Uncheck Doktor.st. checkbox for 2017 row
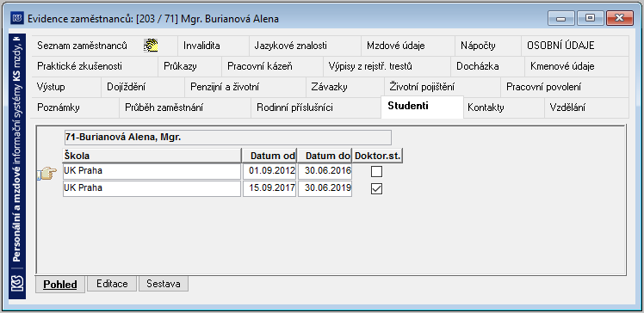The width and height of the screenshot is (644, 313). point(376,188)
